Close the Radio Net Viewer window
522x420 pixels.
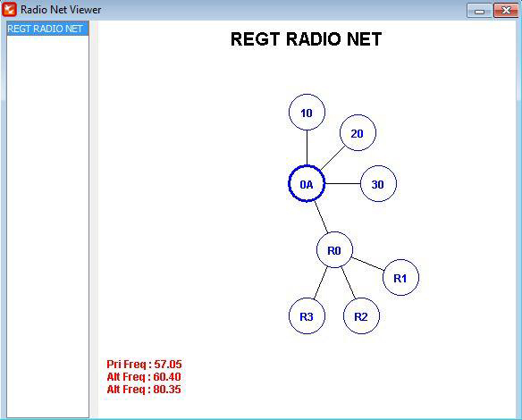coord(506,11)
